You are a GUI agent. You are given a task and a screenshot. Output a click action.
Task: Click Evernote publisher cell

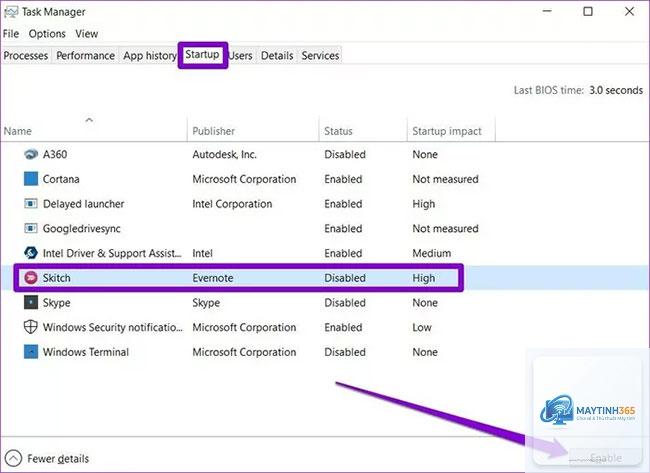pyautogui.click(x=213, y=278)
